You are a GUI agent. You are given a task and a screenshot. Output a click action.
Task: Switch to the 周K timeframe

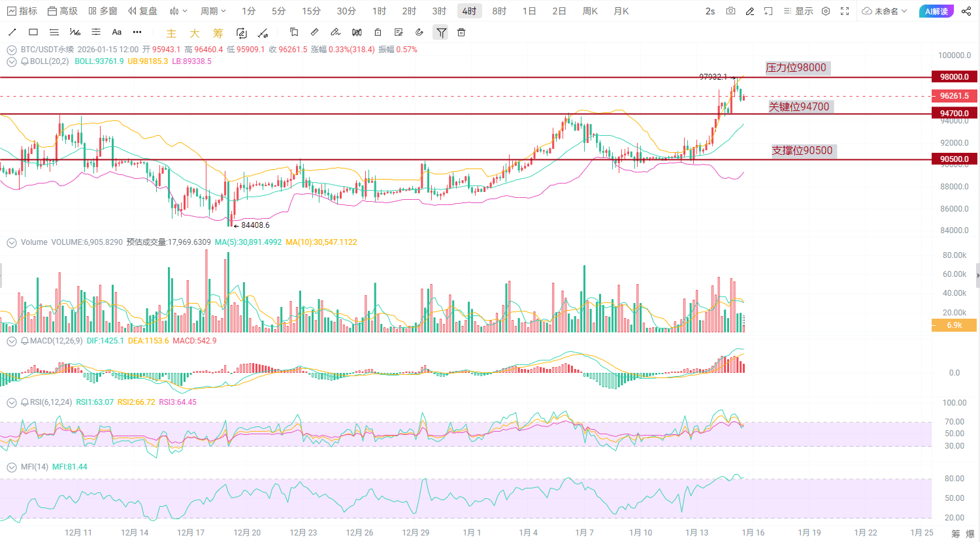[x=591, y=11]
